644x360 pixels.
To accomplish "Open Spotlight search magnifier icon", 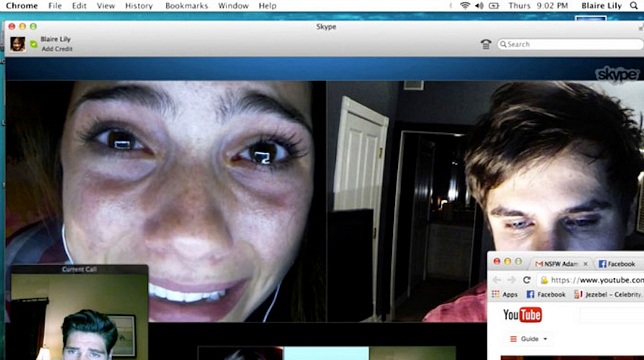I will (x=634, y=6).
